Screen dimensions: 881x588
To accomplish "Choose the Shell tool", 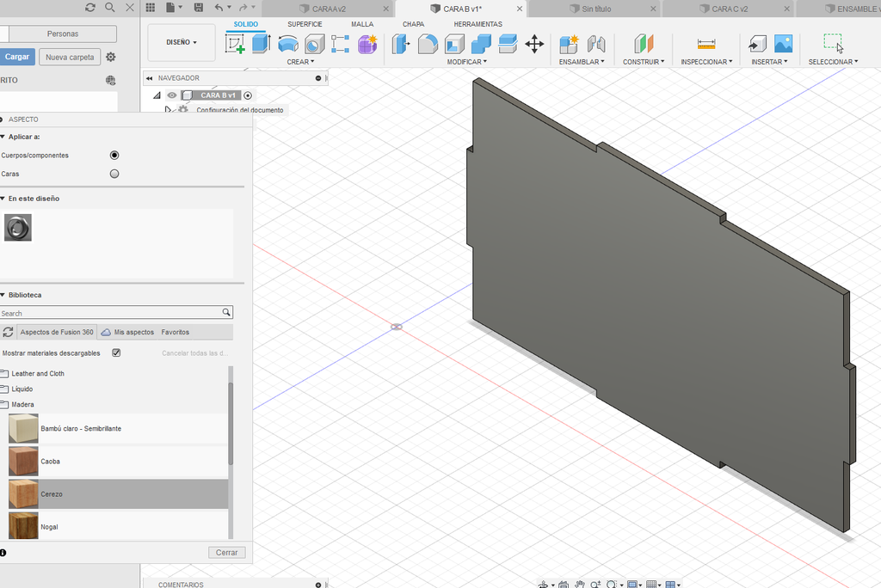I will [454, 44].
